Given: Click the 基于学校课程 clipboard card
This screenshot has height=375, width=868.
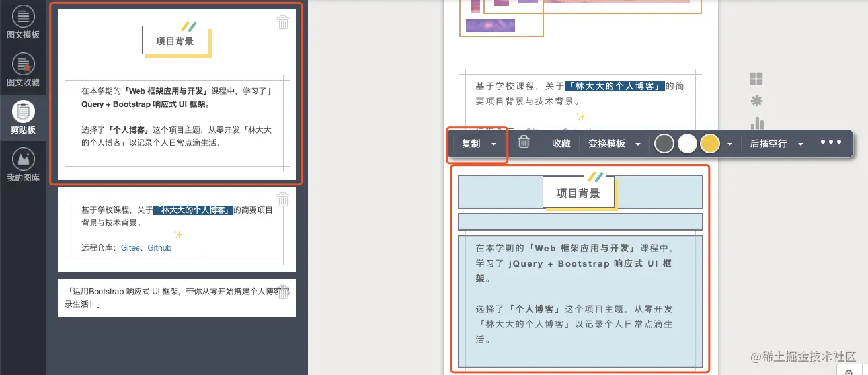Looking at the screenshot, I should click(177, 229).
